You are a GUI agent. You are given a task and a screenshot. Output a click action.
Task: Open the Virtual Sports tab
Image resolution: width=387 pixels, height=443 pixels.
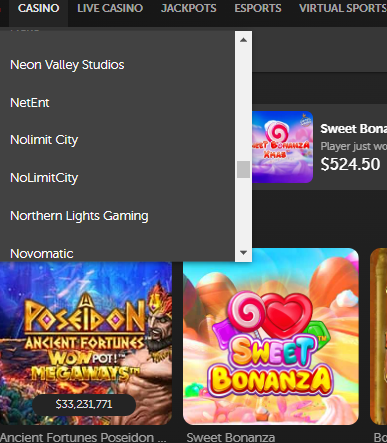click(343, 8)
